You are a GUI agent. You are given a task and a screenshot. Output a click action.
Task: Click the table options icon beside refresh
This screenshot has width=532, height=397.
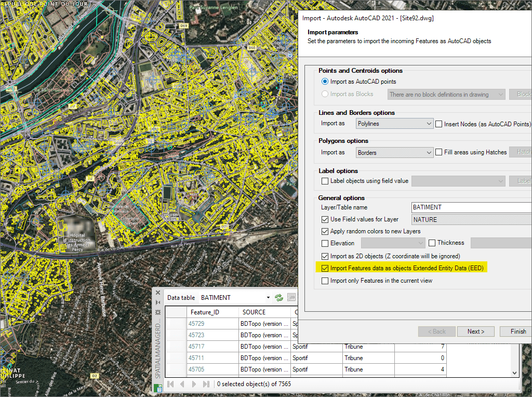[x=291, y=298]
